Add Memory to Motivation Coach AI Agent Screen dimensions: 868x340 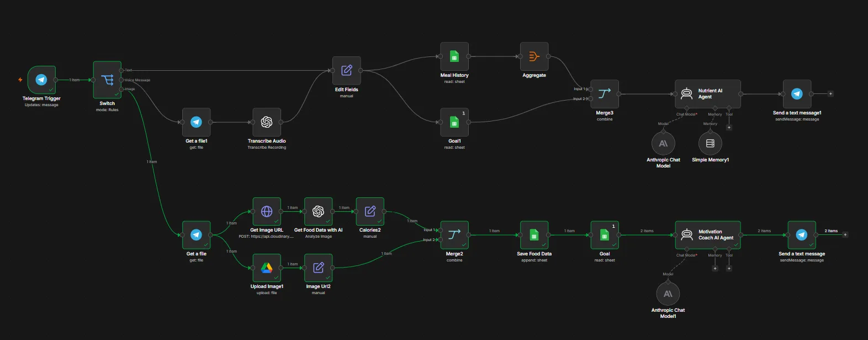point(715,268)
